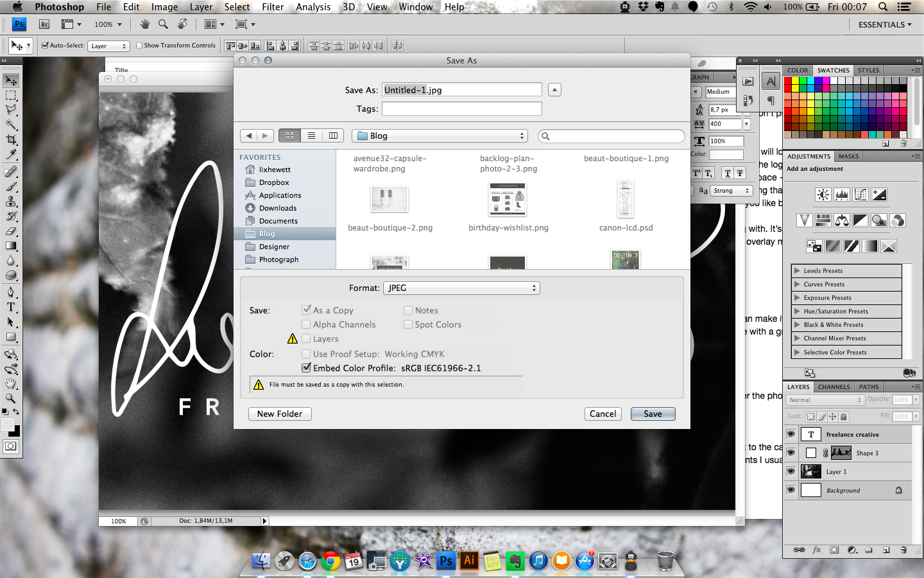Select the Eyedropper tool
Image resolution: width=924 pixels, height=578 pixels.
[11, 155]
